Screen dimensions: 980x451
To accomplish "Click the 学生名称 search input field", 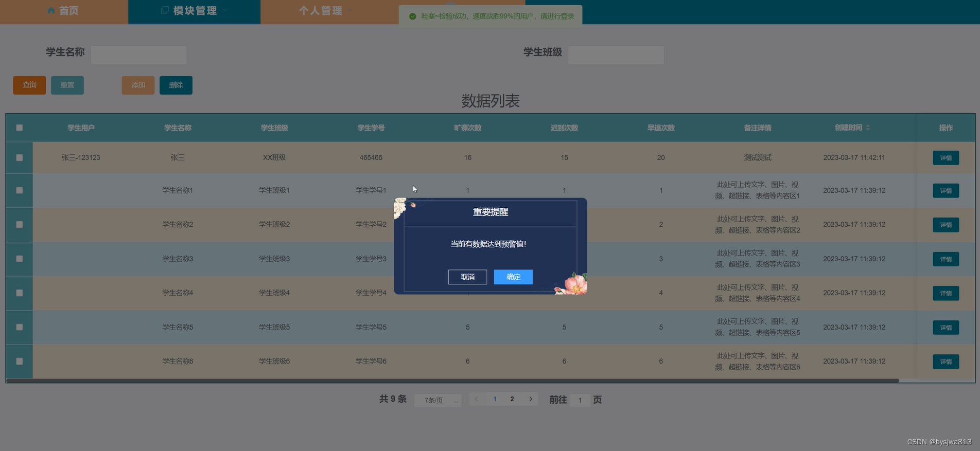I will [x=138, y=55].
